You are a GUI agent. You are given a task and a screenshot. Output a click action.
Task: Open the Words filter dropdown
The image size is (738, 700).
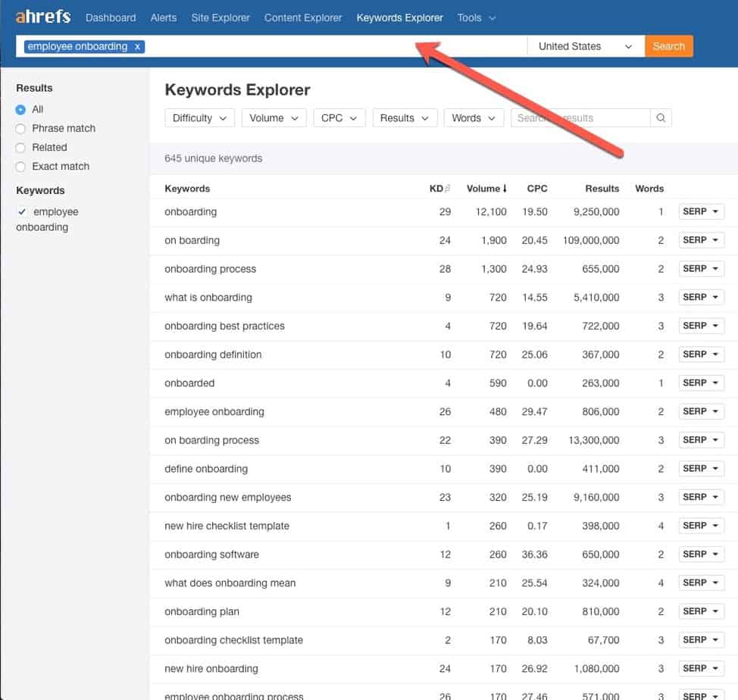[x=474, y=117]
